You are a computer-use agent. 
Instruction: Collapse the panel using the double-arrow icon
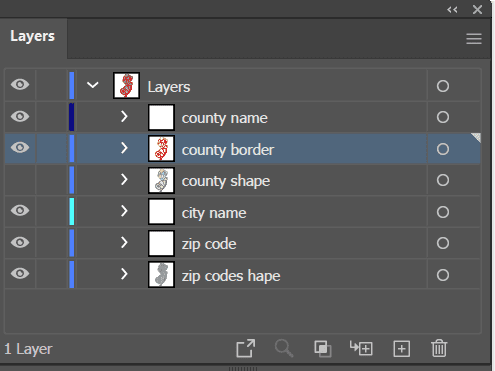(x=452, y=10)
